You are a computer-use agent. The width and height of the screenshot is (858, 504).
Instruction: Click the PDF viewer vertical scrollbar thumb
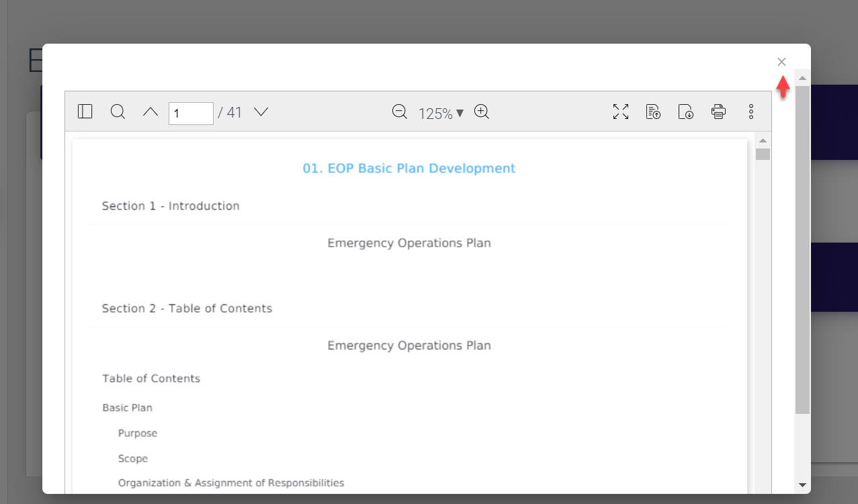pyautogui.click(x=763, y=155)
